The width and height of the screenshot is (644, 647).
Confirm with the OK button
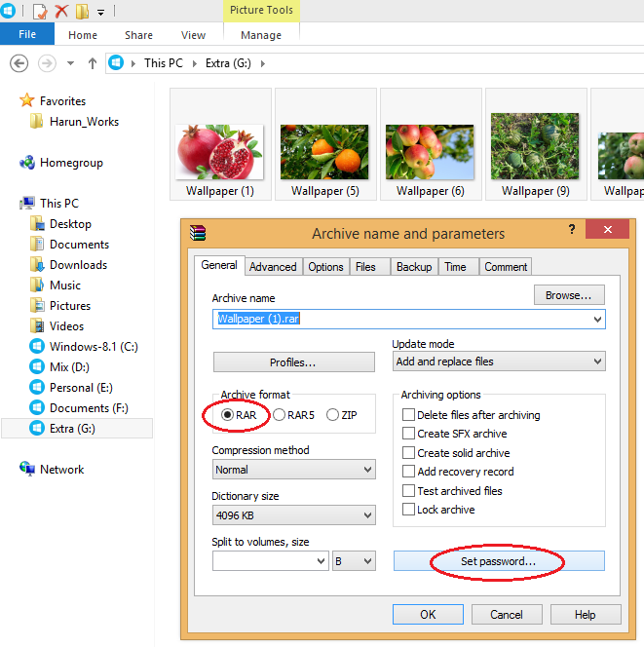(x=428, y=615)
